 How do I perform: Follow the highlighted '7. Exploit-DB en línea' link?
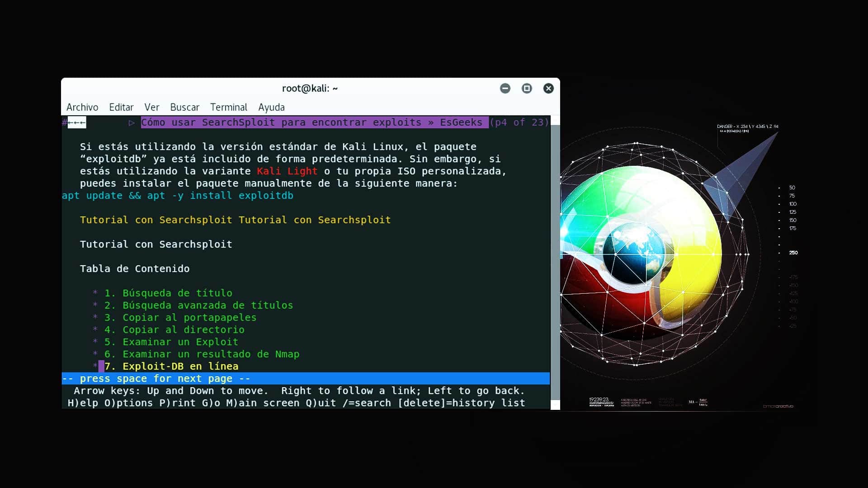(171, 366)
